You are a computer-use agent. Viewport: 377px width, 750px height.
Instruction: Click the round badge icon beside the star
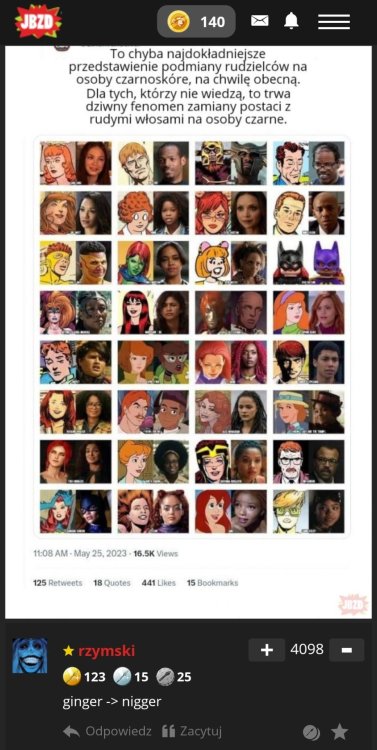[311, 732]
